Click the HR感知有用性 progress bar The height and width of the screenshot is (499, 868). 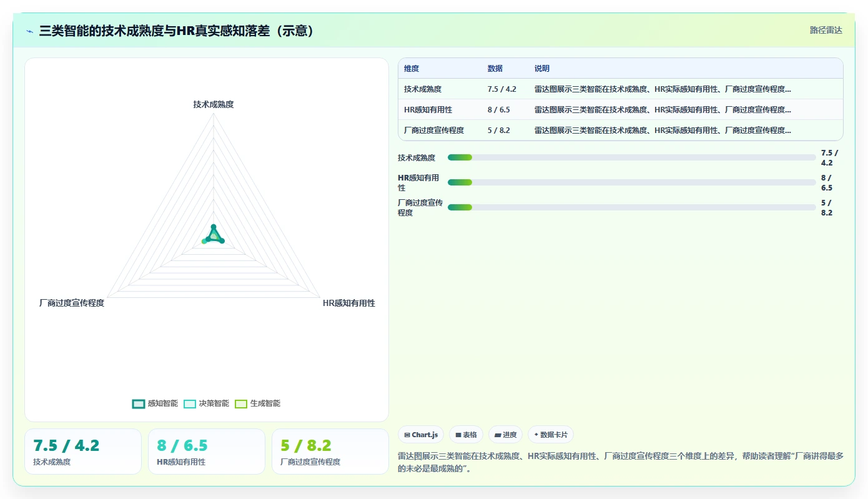[632, 182]
